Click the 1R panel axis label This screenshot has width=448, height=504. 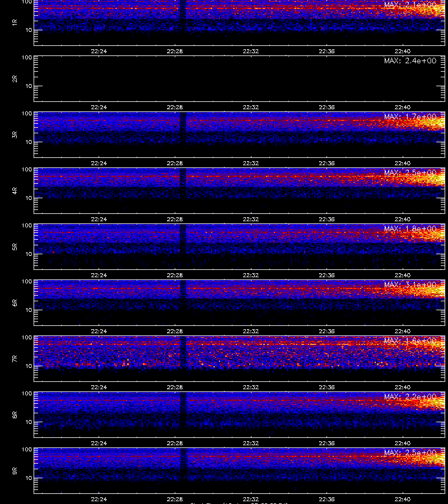tap(15, 22)
